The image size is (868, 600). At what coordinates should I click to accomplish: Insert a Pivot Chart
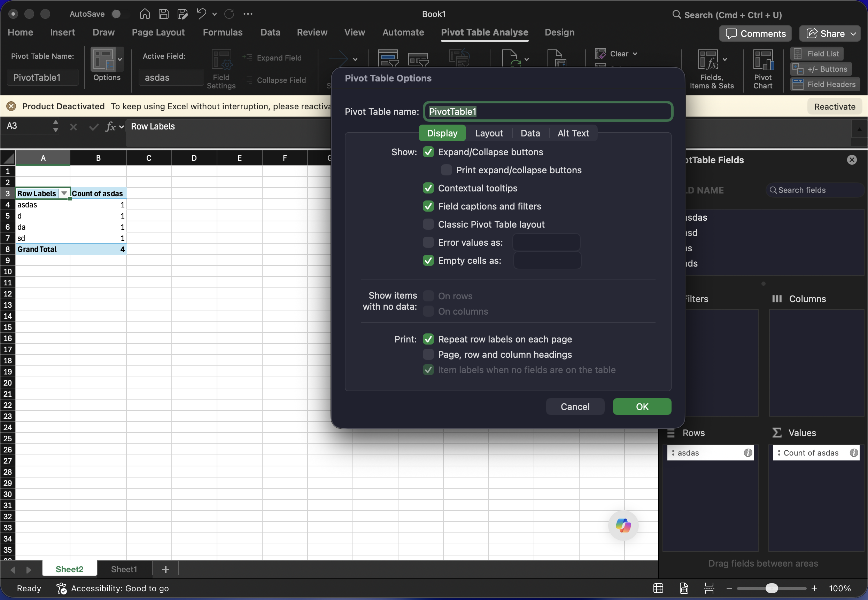pyautogui.click(x=763, y=70)
